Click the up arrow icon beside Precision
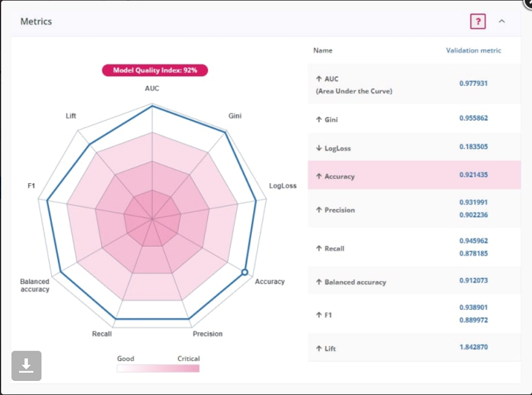 (319, 210)
